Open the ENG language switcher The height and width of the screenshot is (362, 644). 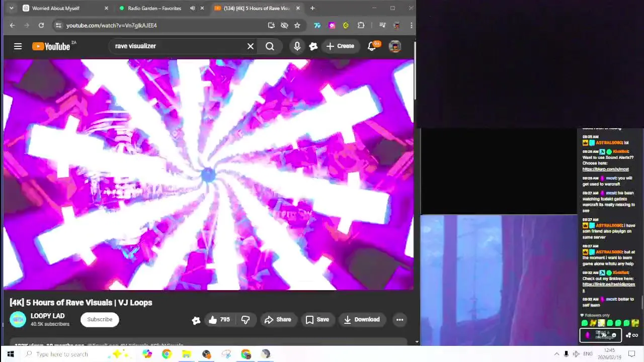[x=588, y=354]
